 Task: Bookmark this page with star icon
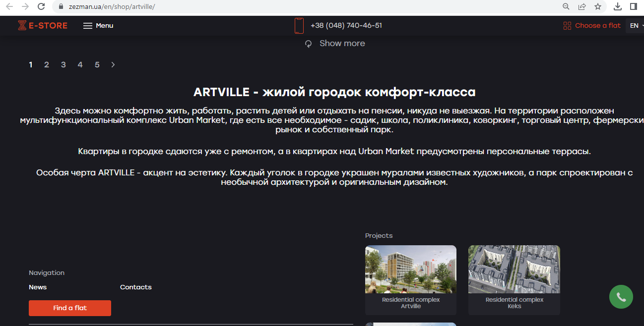click(x=598, y=7)
